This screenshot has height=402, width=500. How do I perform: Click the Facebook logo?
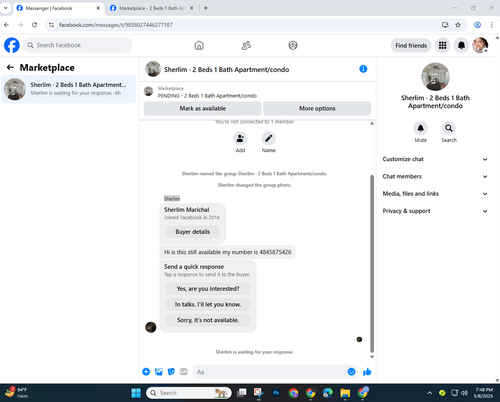(12, 45)
